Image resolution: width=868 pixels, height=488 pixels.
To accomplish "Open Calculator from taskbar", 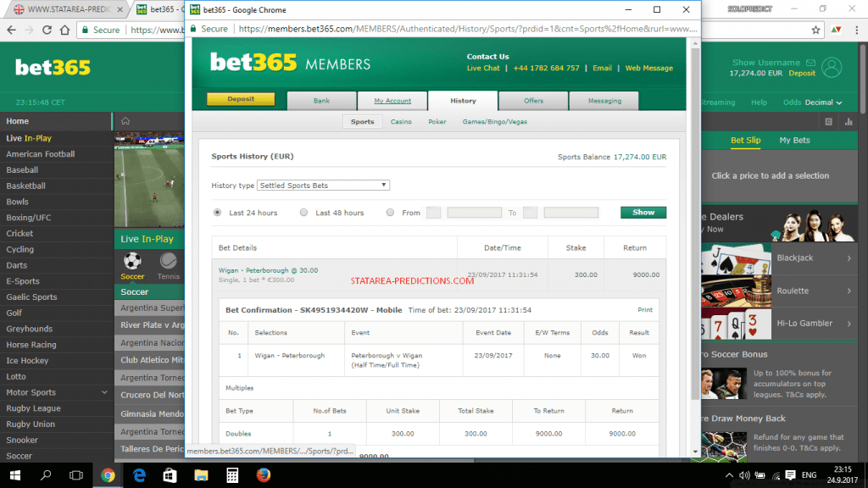I will pyautogui.click(x=232, y=475).
